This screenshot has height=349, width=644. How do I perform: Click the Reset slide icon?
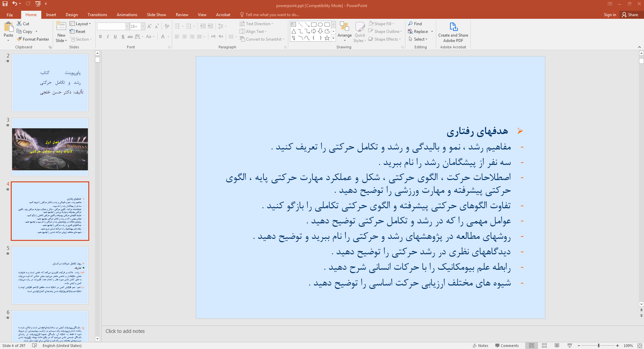click(72, 31)
